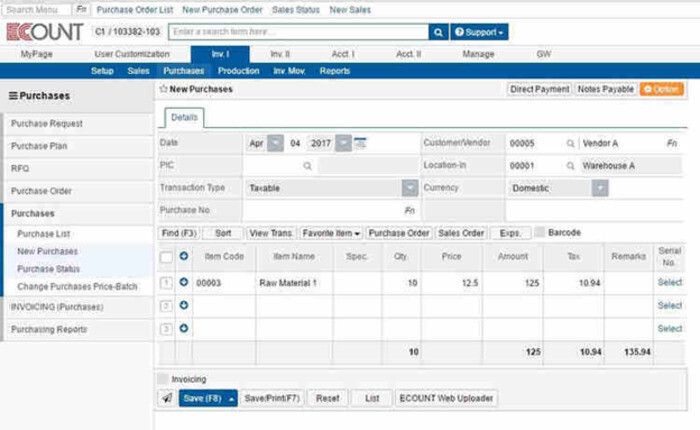This screenshot has width=700, height=430.
Task: Click the paper plane send icon
Action: (x=166, y=398)
